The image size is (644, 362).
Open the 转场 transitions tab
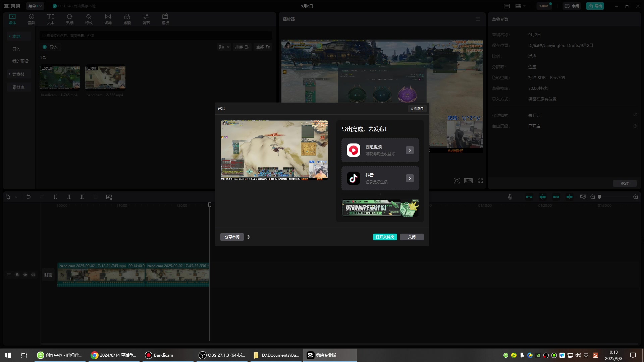coord(108,19)
